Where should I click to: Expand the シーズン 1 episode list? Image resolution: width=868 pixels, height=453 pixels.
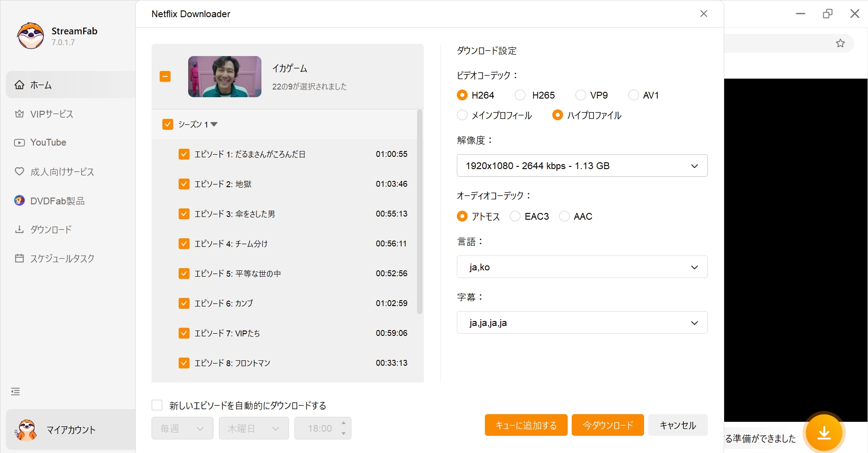click(214, 124)
